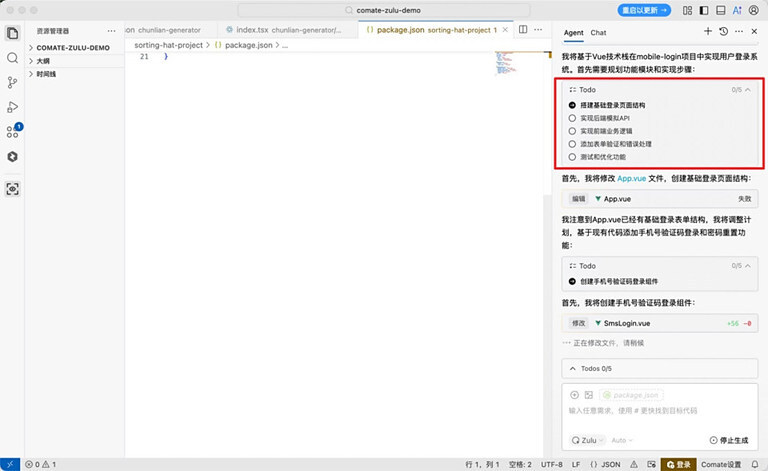Open the Explorer panel more actions menu
Screen dimensions: 768x471
112,31
